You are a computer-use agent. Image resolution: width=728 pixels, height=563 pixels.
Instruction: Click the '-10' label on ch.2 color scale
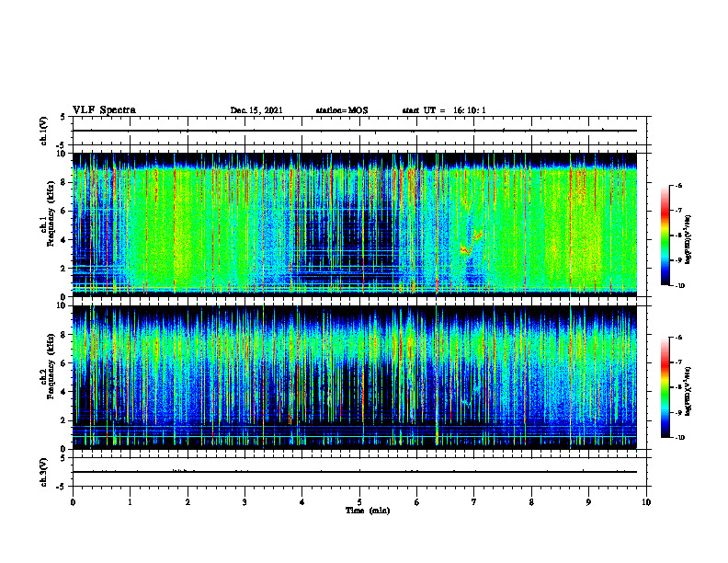click(x=679, y=438)
